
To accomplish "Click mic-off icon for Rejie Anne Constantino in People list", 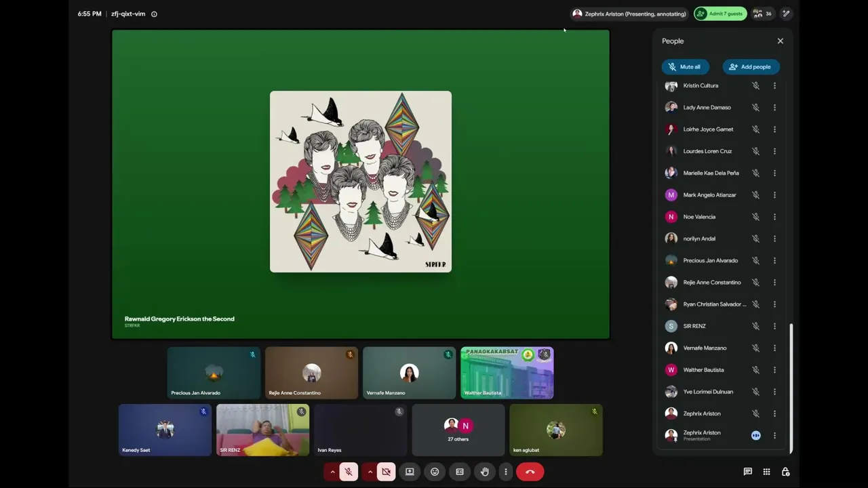I will [x=755, y=283].
